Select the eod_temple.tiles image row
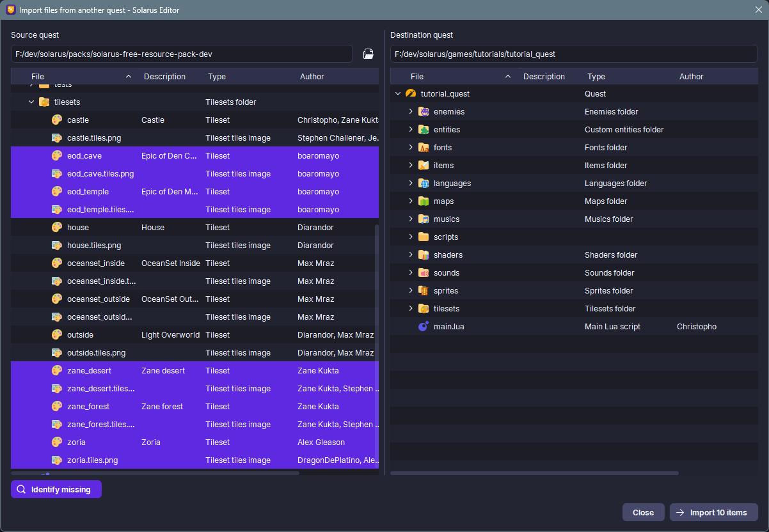 194,209
